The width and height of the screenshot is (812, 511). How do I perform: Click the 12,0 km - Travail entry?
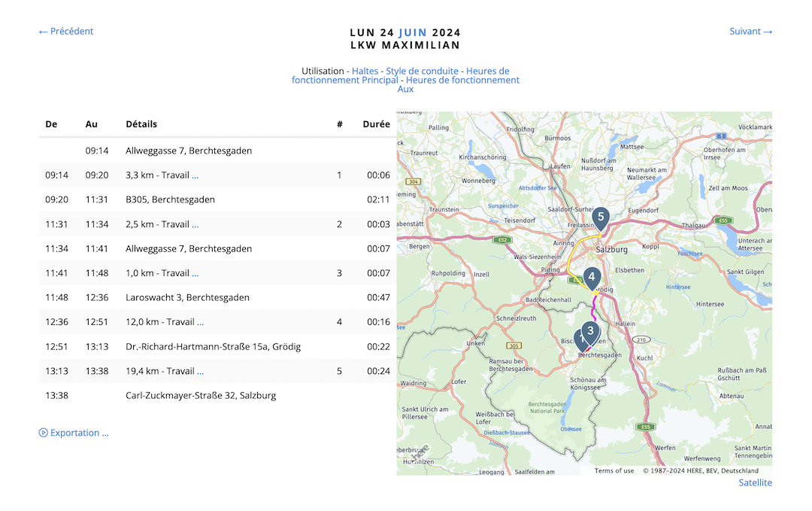[160, 322]
